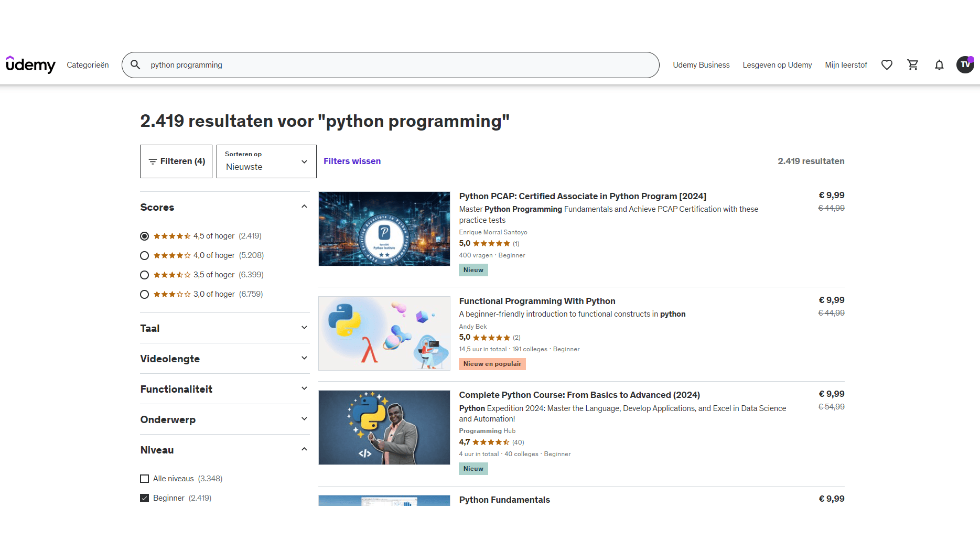
Task: Uncheck the Beginner niveau checkbox
Action: [x=144, y=498]
